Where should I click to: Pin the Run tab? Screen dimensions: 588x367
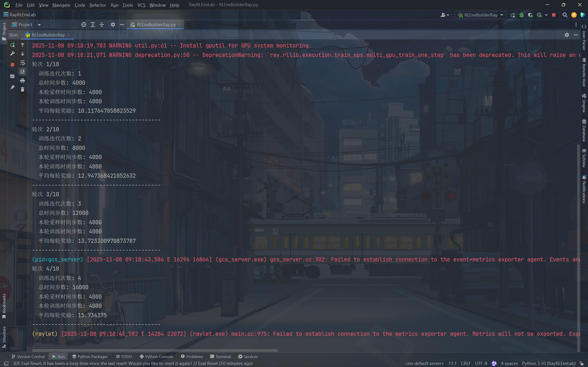pos(12,87)
